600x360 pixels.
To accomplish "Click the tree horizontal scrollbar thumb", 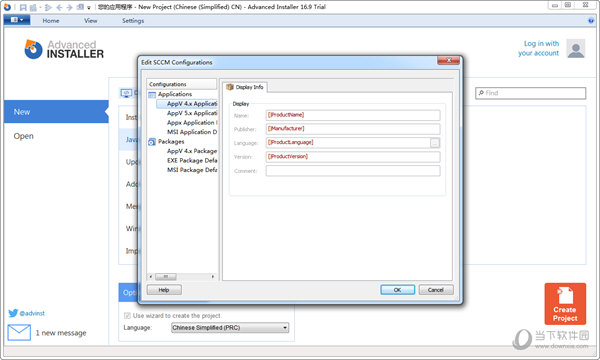I will (166, 276).
